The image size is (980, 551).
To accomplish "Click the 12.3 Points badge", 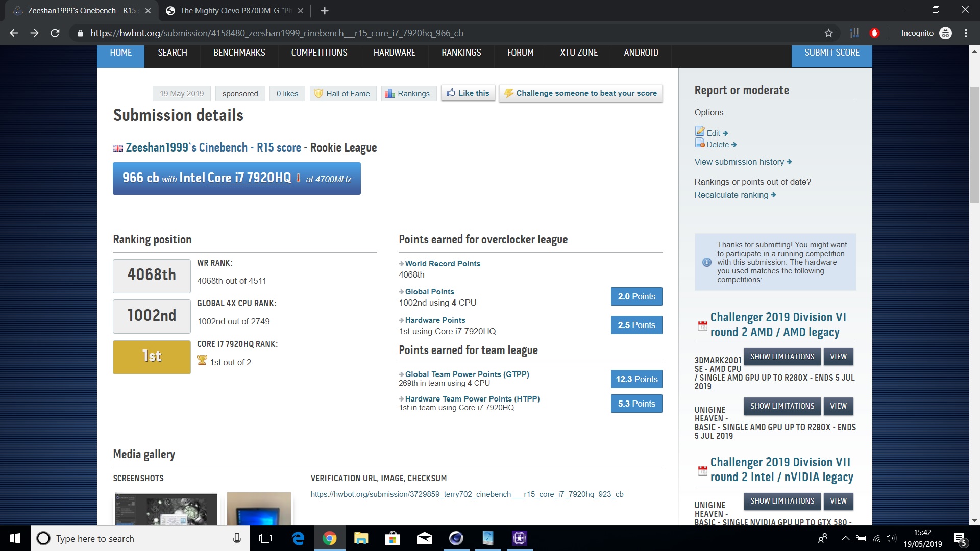I will click(636, 379).
